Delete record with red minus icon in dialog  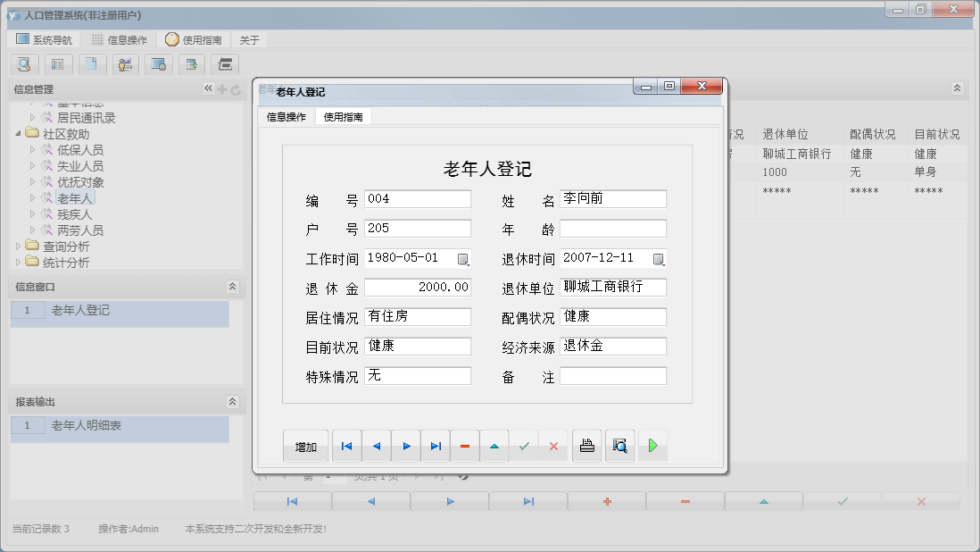[x=465, y=446]
